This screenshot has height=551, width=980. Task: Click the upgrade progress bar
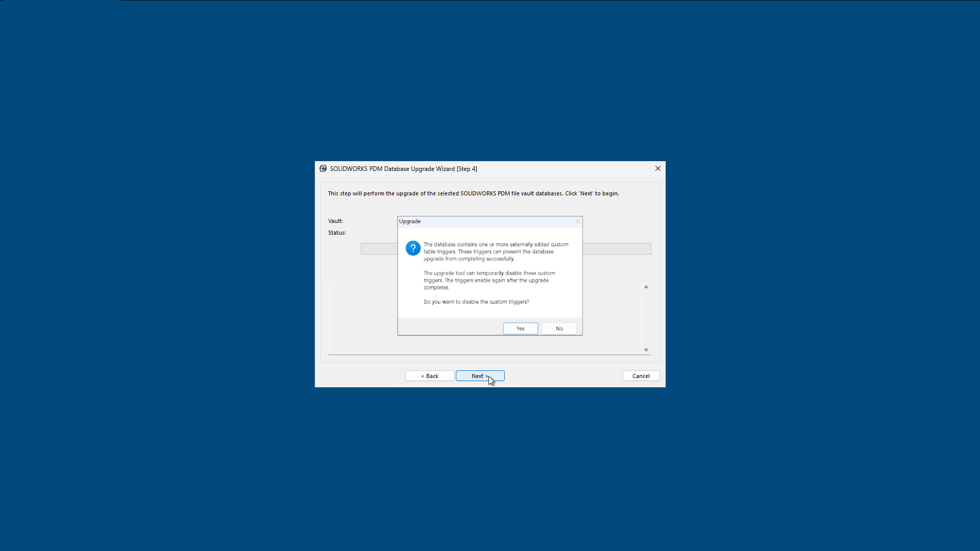[x=617, y=249]
